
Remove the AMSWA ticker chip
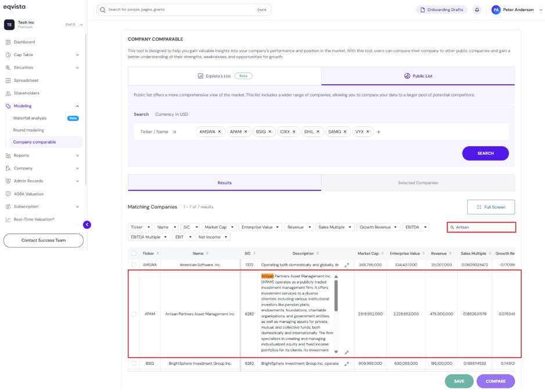tap(219, 132)
